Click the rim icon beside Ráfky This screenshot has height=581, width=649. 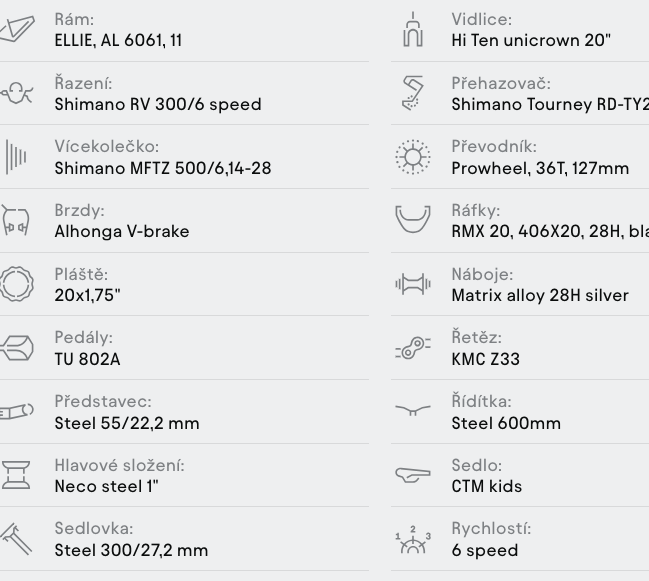click(413, 219)
